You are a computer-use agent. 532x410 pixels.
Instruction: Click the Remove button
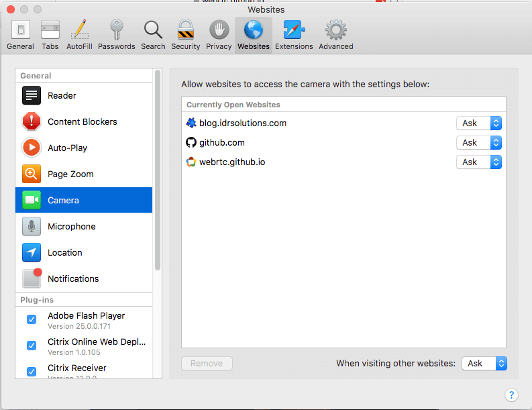207,363
